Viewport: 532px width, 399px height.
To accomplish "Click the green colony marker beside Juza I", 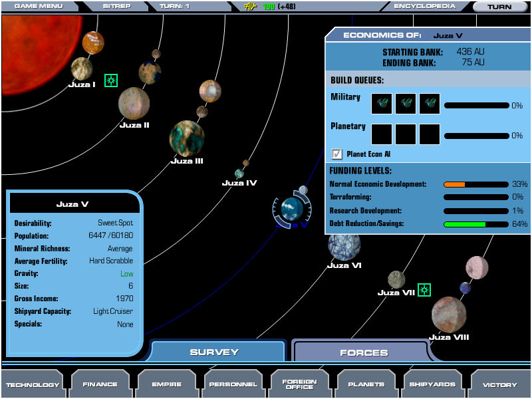I will (111, 80).
